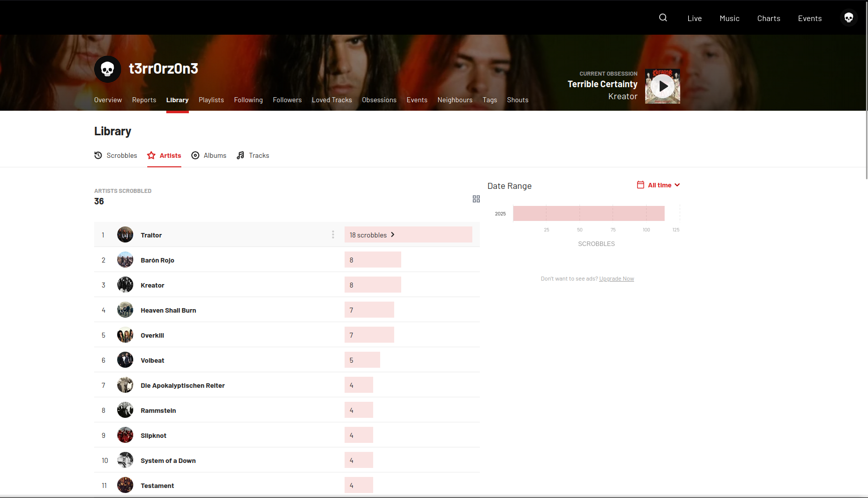Click the Volbeat scrobble count bar
This screenshot has width=868, height=498.
[x=362, y=360]
